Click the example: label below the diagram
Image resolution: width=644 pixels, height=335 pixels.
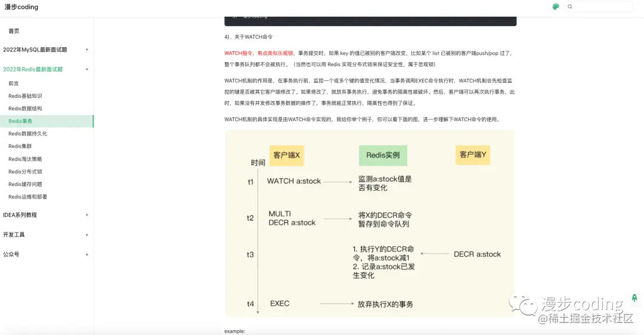pyautogui.click(x=234, y=331)
